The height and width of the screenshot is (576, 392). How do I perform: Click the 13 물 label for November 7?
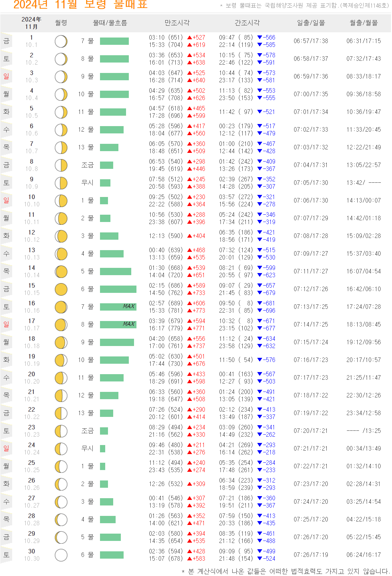point(86,148)
